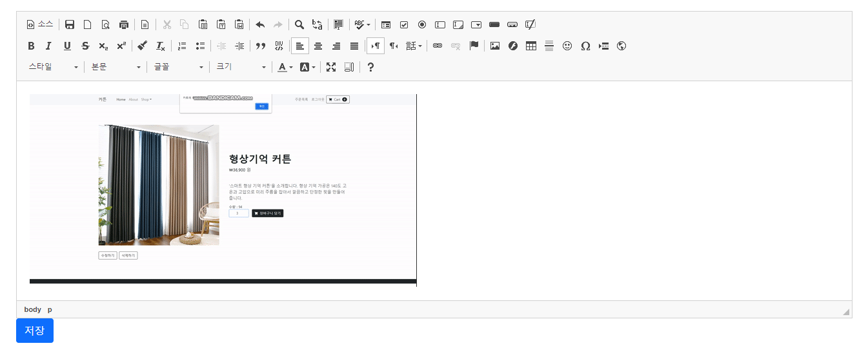Toggle bold formatting
Viewport: 868px width, 348px height.
[31, 46]
